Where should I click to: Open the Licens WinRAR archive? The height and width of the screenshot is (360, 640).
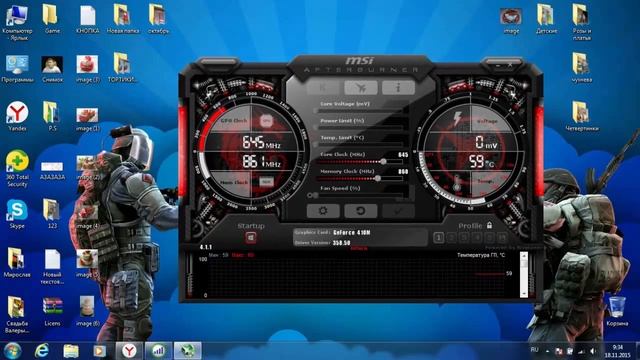click(x=52, y=311)
